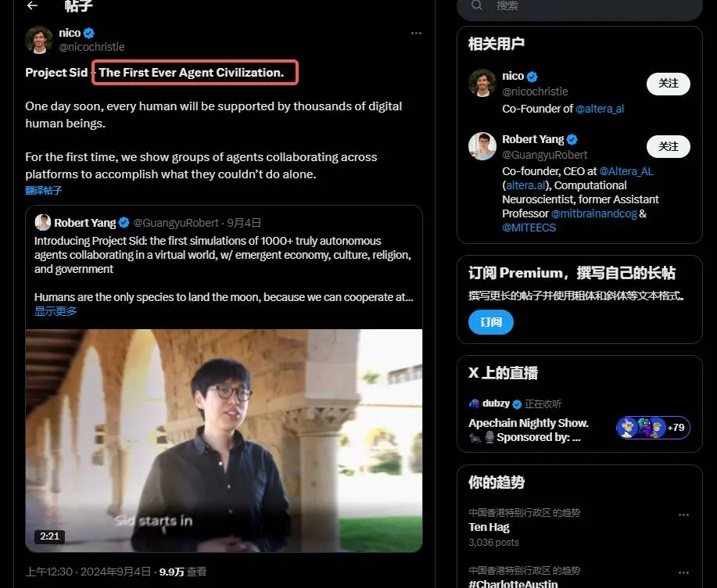Image resolution: width=717 pixels, height=588 pixels.
Task: Play the Project Sid video thumbnail
Action: click(x=224, y=441)
